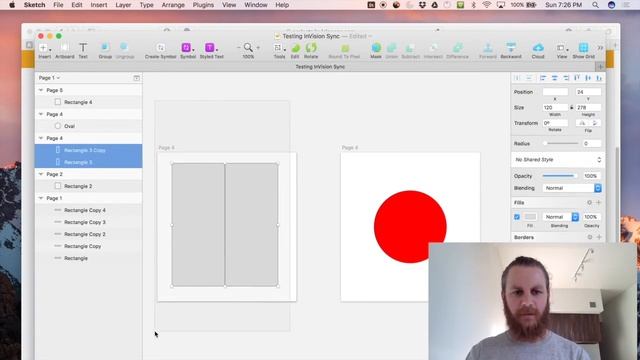Open the Borders settings gear
Screen dimensions: 640x360
[589, 237]
